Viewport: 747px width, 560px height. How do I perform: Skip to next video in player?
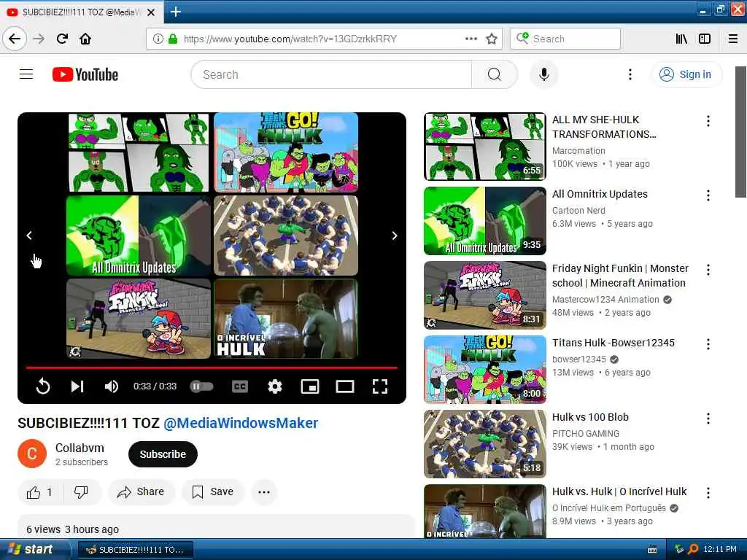click(x=77, y=386)
